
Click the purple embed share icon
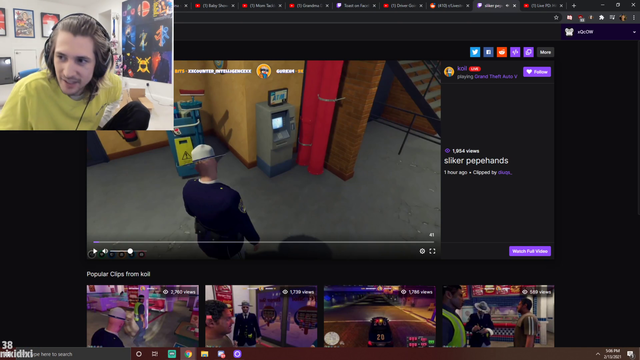[x=515, y=52]
